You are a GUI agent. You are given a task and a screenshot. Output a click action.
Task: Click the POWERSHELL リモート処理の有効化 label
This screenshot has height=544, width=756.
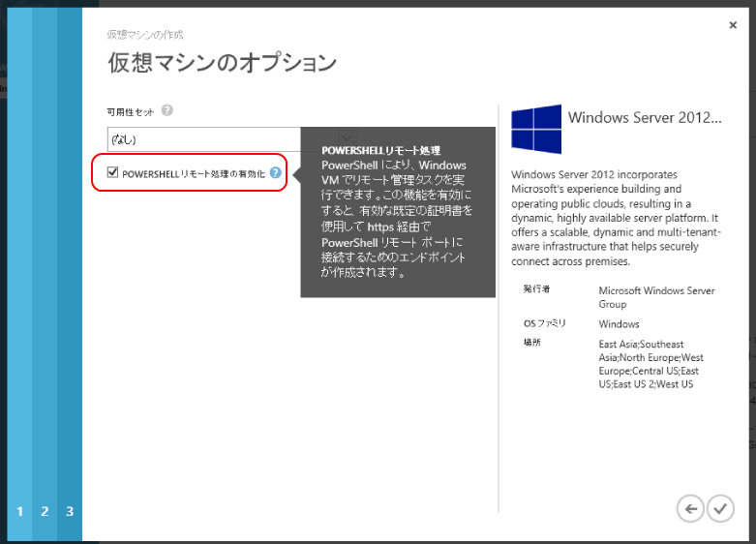194,174
